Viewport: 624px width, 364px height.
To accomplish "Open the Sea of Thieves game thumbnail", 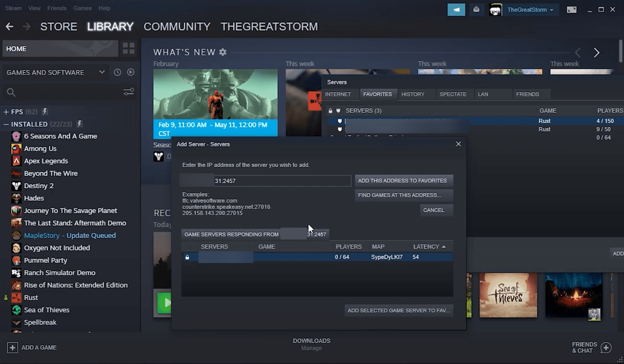I will 508,295.
